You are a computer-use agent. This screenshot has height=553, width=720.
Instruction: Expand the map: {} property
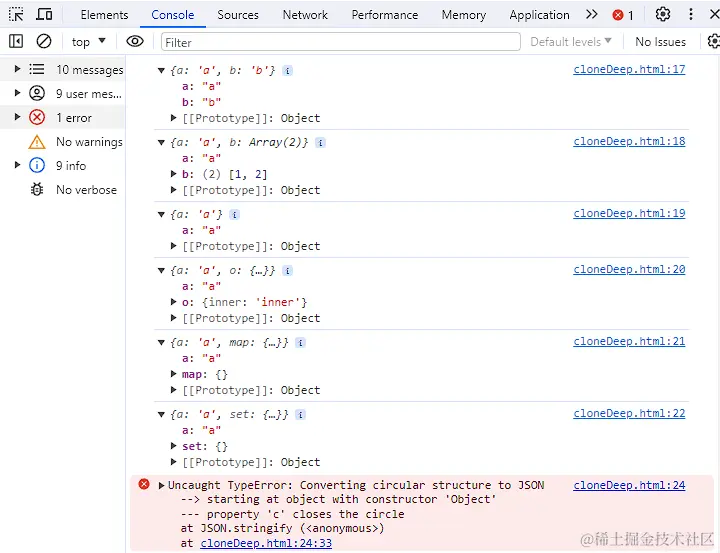[x=174, y=374]
